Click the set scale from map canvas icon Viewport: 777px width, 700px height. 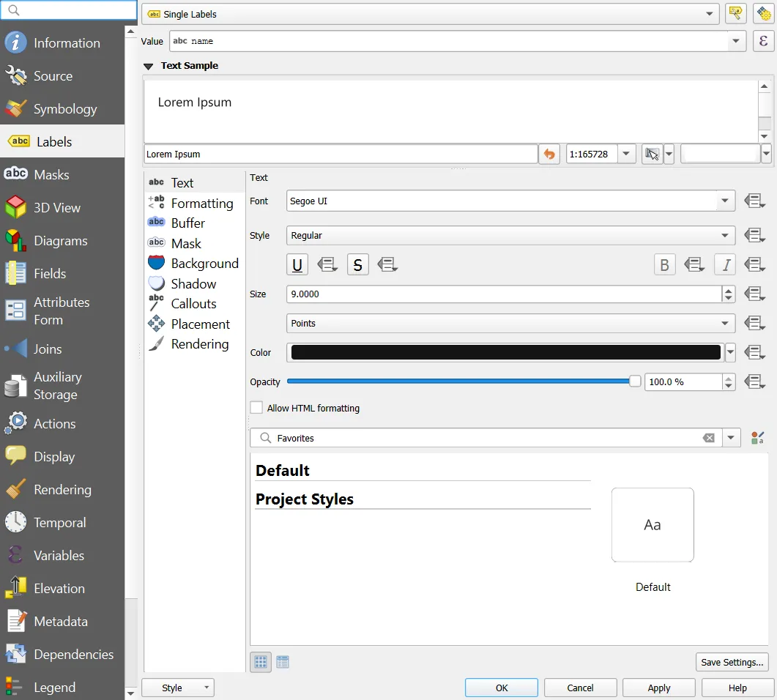652,154
